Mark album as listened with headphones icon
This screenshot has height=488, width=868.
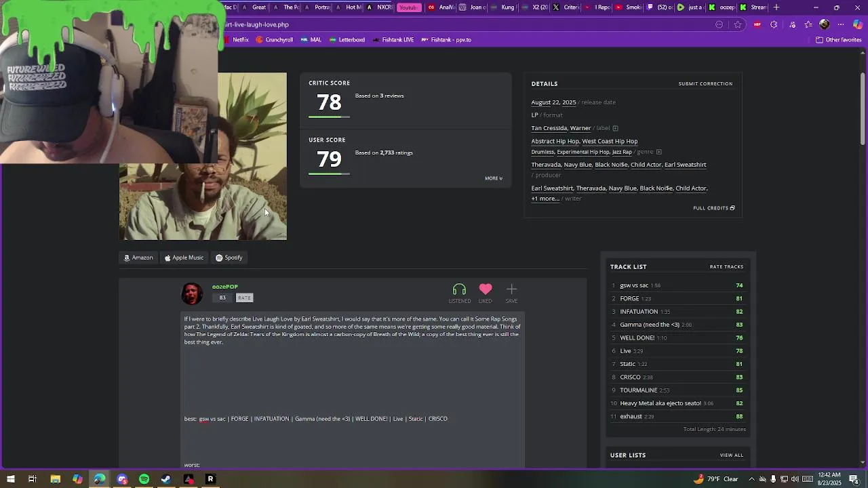point(459,293)
